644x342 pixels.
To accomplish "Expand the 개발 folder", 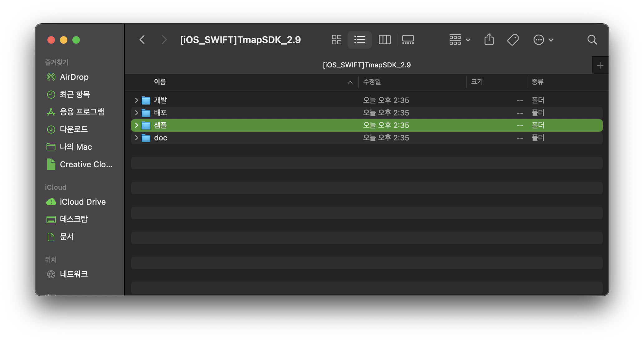I will tap(136, 100).
